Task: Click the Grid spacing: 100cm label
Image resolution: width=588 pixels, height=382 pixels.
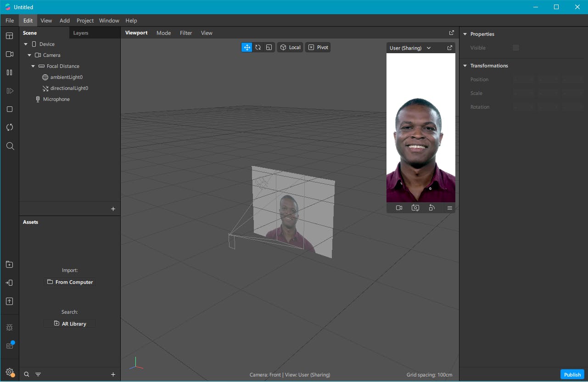Action: (x=430, y=375)
